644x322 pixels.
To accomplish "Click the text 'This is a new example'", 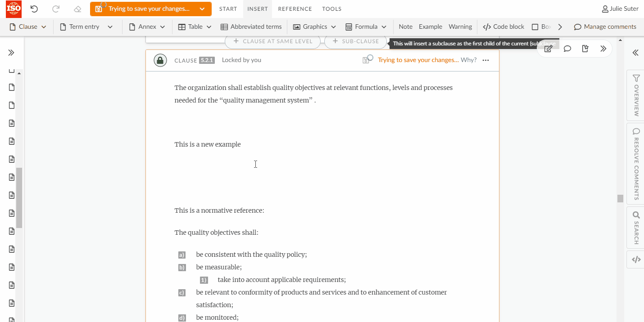I will pyautogui.click(x=208, y=144).
